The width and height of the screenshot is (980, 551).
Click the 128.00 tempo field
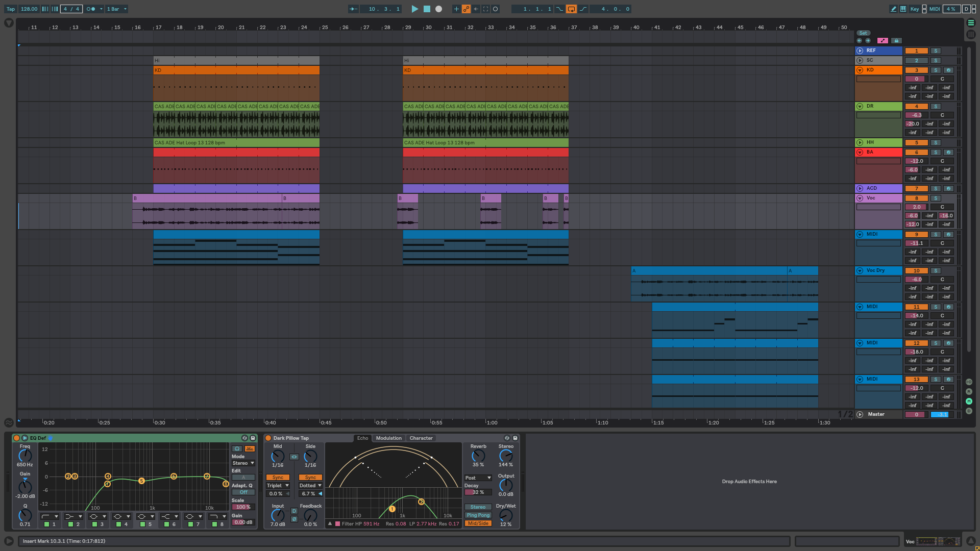pos(29,9)
